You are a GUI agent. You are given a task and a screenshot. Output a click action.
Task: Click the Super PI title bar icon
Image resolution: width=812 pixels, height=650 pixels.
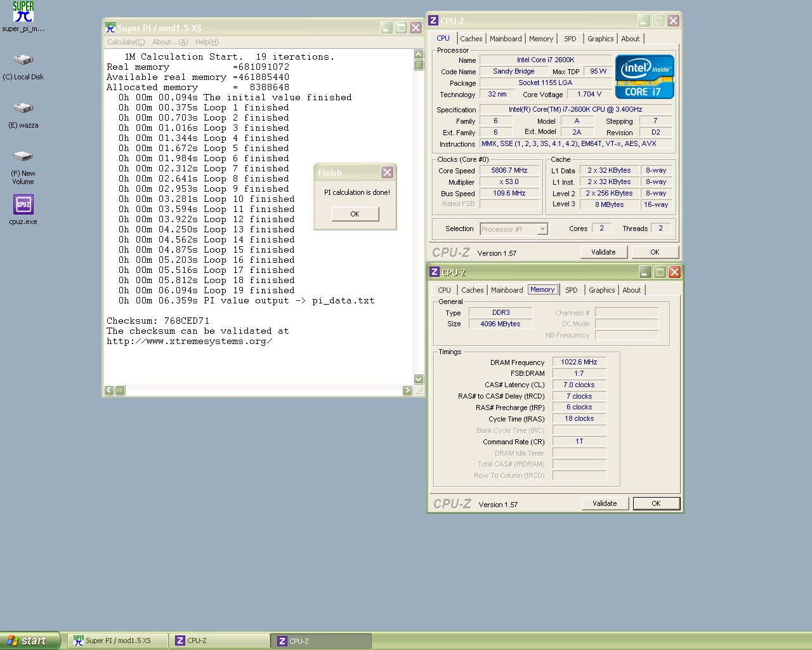click(x=110, y=28)
